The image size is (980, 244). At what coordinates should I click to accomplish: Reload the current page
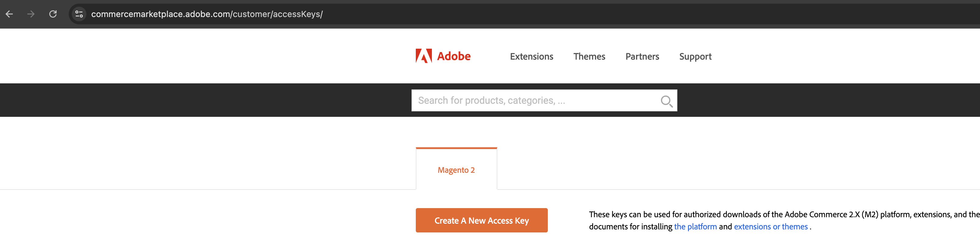click(x=53, y=14)
